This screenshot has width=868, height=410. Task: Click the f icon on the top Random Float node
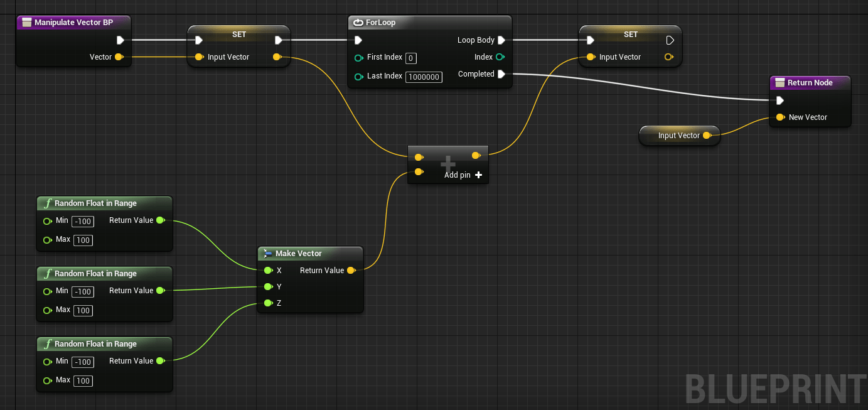pos(47,203)
